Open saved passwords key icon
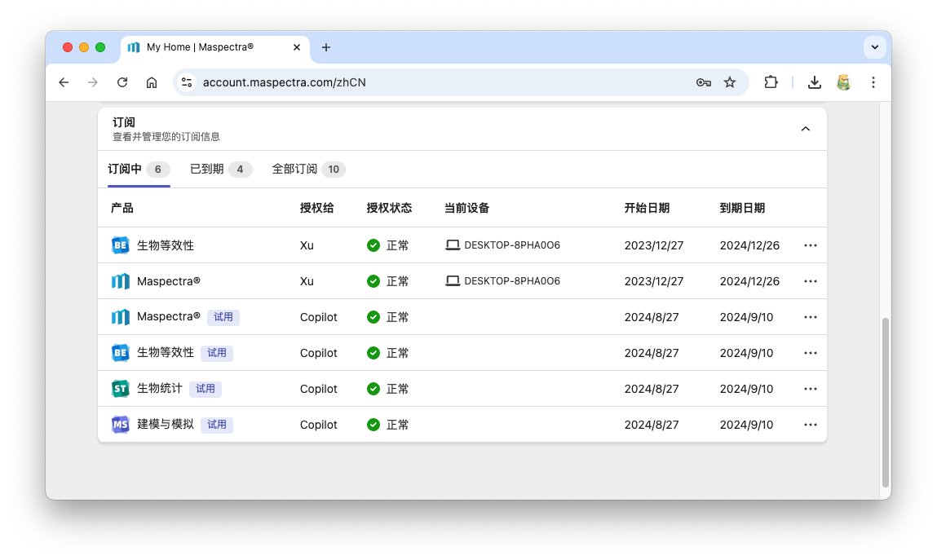The image size is (937, 560). [x=703, y=82]
